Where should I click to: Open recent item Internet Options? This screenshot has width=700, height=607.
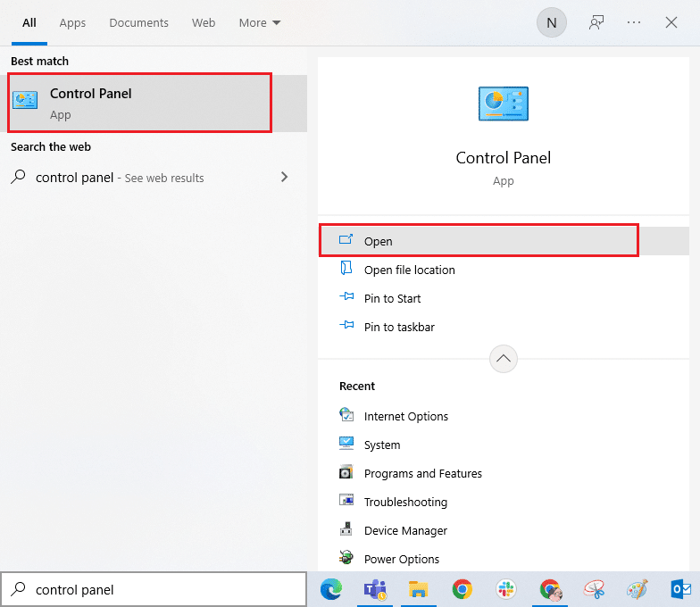[504, 416]
